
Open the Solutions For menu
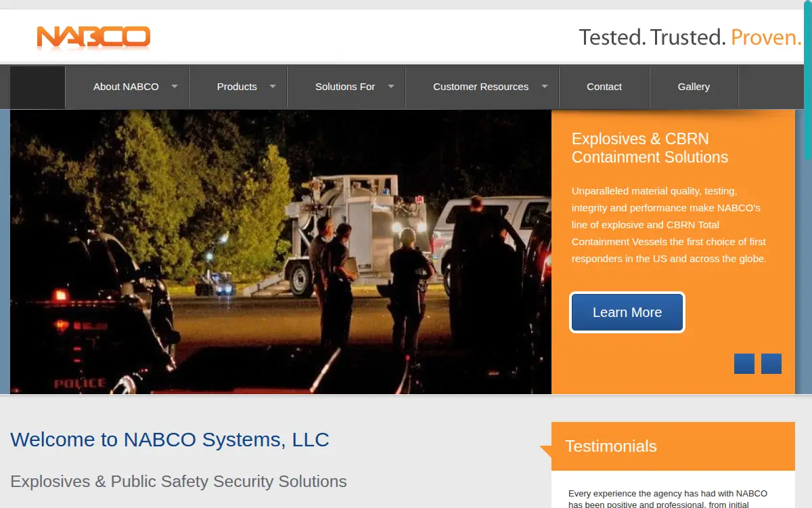click(x=345, y=87)
